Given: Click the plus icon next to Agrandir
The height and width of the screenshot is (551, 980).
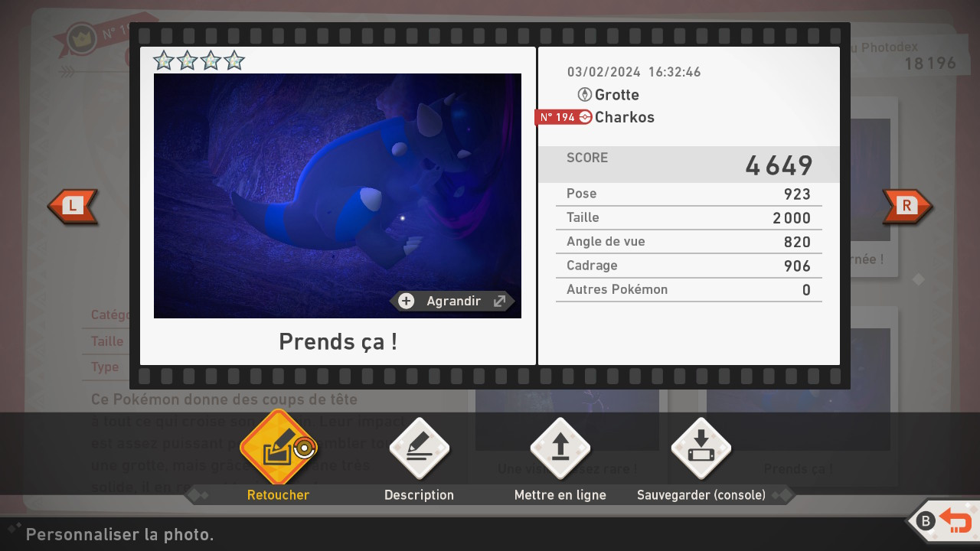Looking at the screenshot, I should [407, 301].
